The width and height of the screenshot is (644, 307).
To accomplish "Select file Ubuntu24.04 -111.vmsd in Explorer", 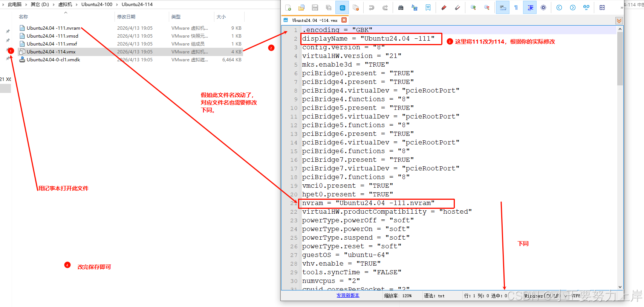I will pos(52,36).
